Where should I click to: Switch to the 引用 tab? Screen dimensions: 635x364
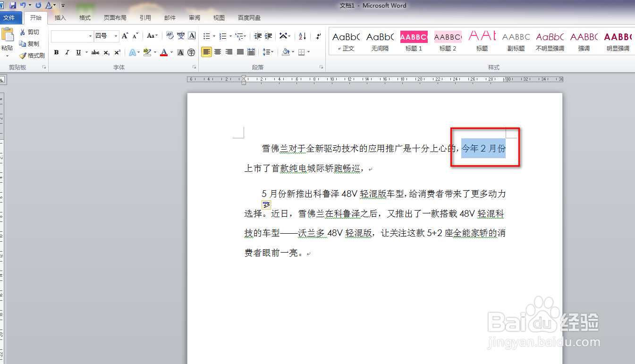point(145,18)
